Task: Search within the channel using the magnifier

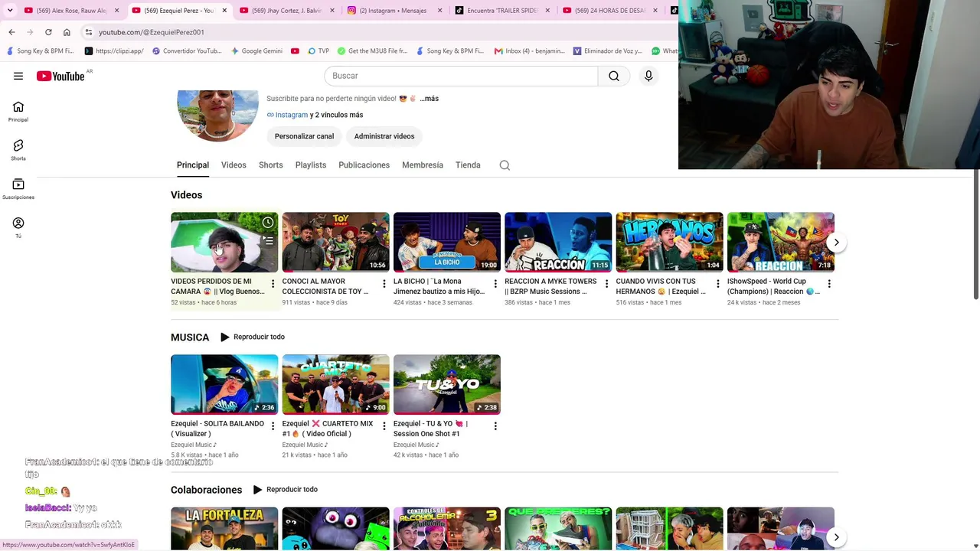Action: [x=505, y=165]
